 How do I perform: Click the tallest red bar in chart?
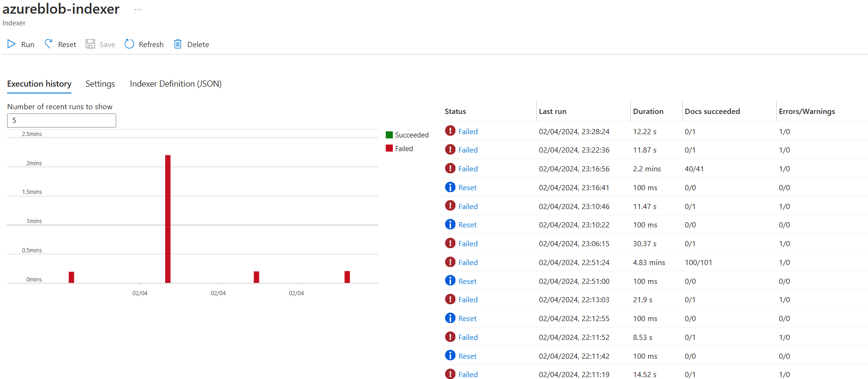(x=168, y=219)
